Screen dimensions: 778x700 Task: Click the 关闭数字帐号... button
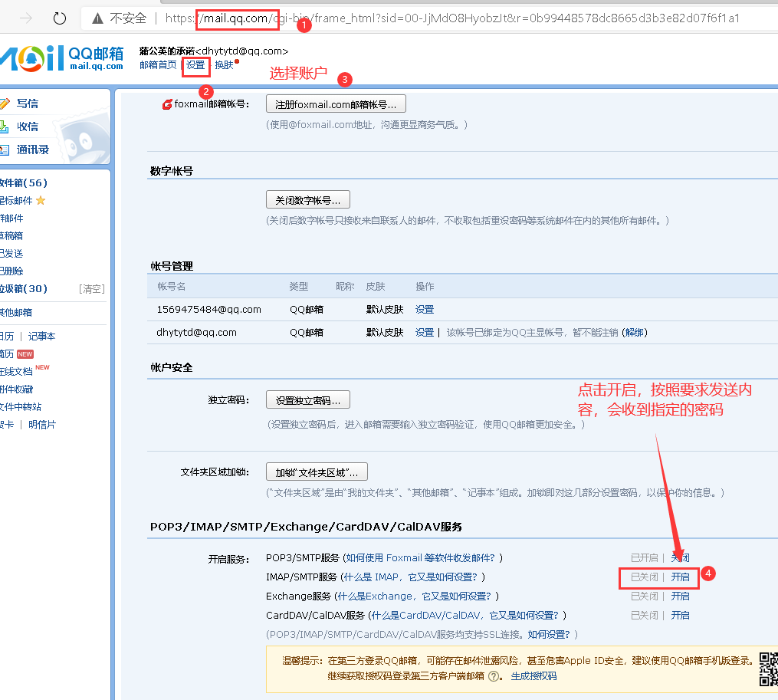click(x=308, y=200)
